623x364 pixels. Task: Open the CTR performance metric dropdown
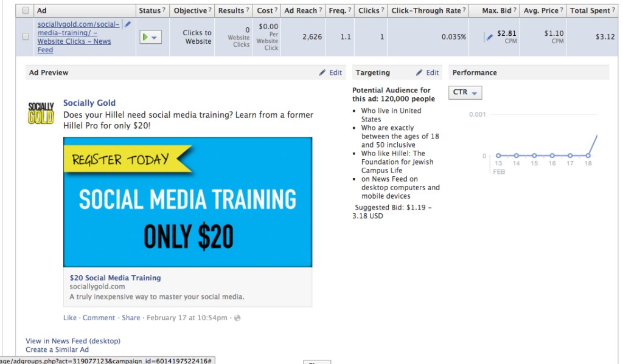click(x=465, y=92)
